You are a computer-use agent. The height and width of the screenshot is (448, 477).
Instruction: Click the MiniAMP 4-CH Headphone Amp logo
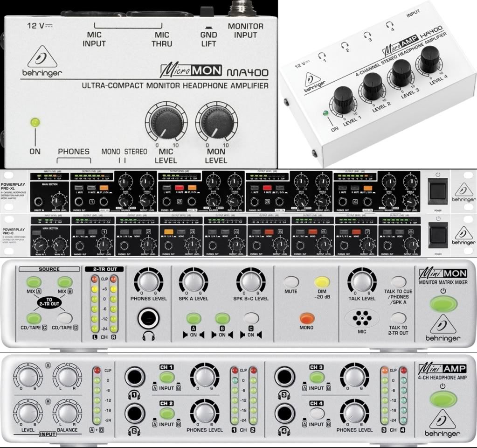click(442, 372)
